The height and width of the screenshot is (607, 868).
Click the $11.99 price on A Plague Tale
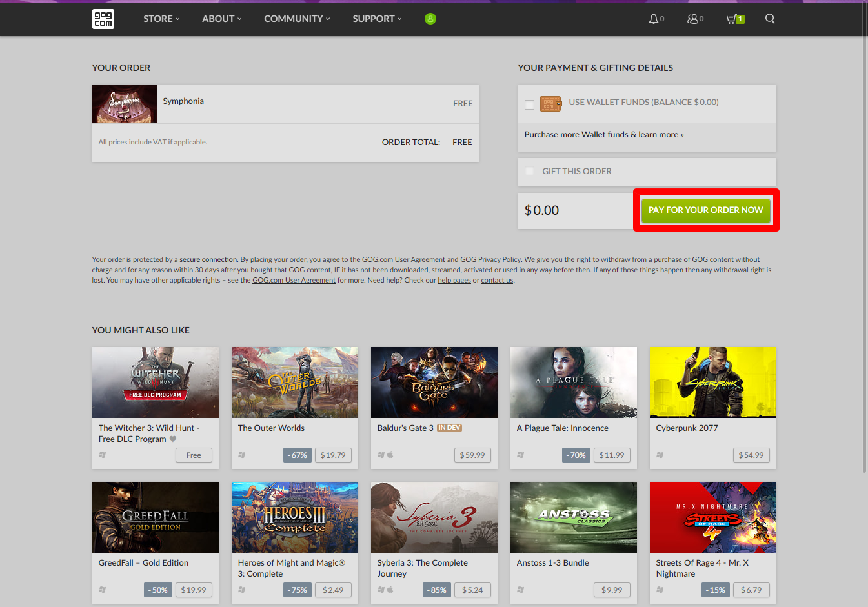coord(612,455)
